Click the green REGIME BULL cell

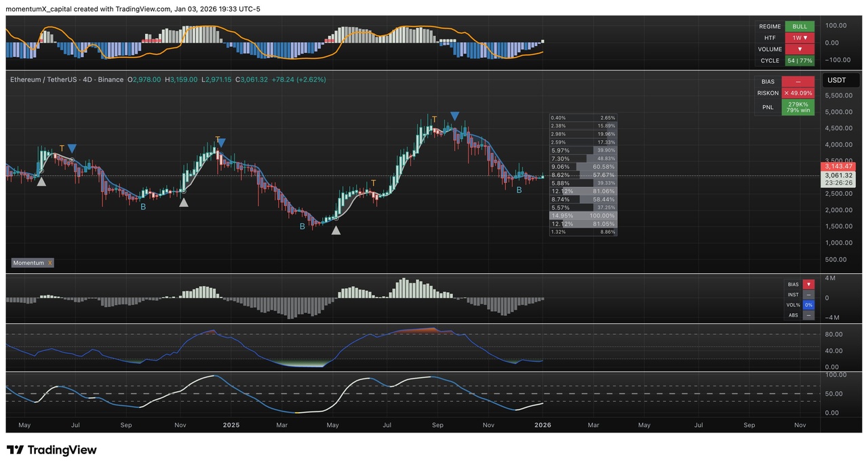tap(800, 26)
